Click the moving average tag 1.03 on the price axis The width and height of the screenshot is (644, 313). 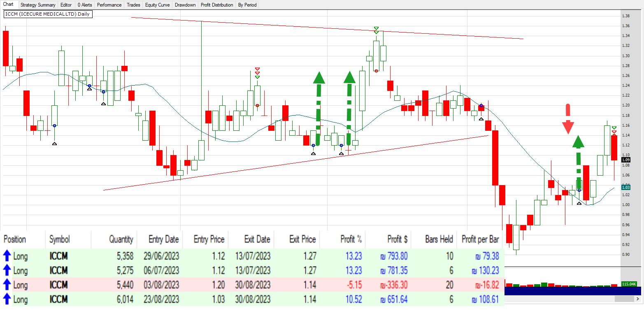point(626,187)
